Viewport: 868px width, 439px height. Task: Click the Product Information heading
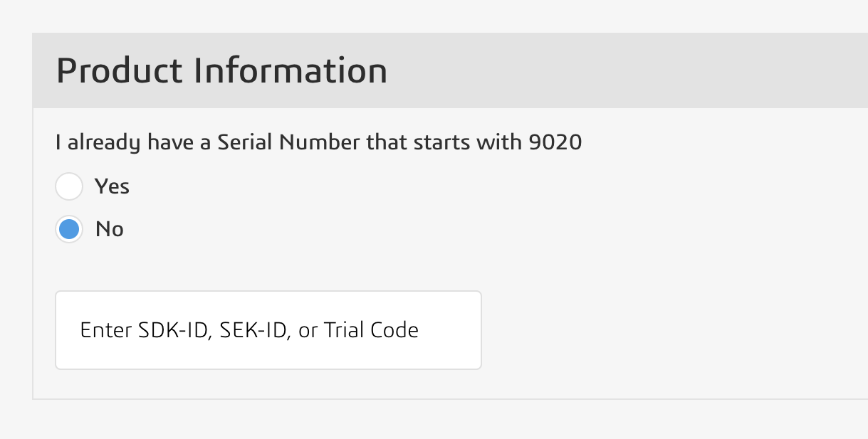click(222, 70)
